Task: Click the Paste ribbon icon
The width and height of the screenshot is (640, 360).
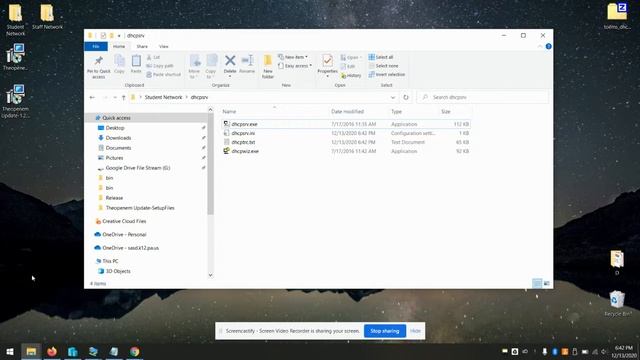Action: 136,62
